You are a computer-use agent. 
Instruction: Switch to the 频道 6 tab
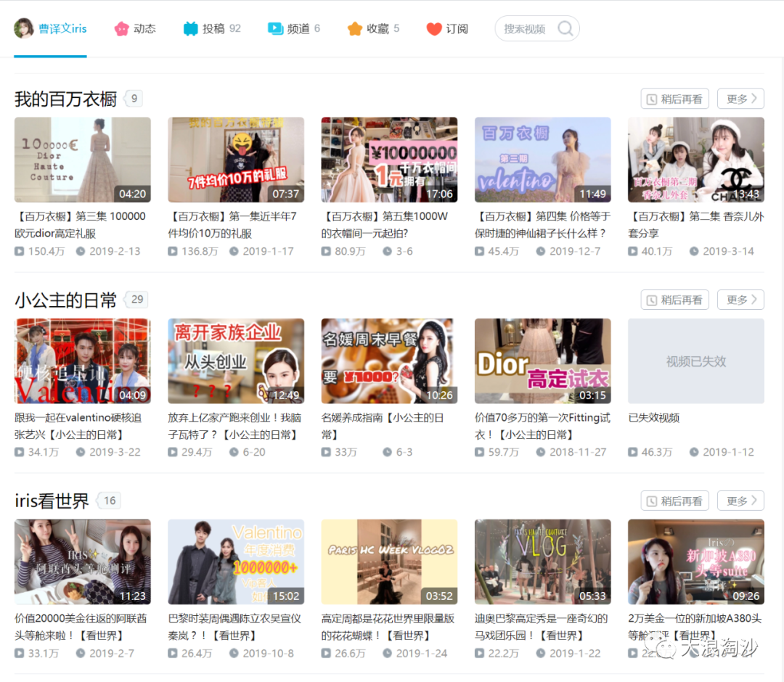294,29
